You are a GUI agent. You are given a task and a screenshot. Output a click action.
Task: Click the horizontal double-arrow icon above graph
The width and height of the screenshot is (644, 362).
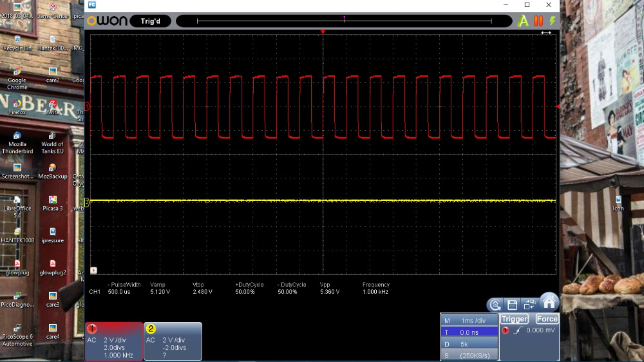click(546, 33)
